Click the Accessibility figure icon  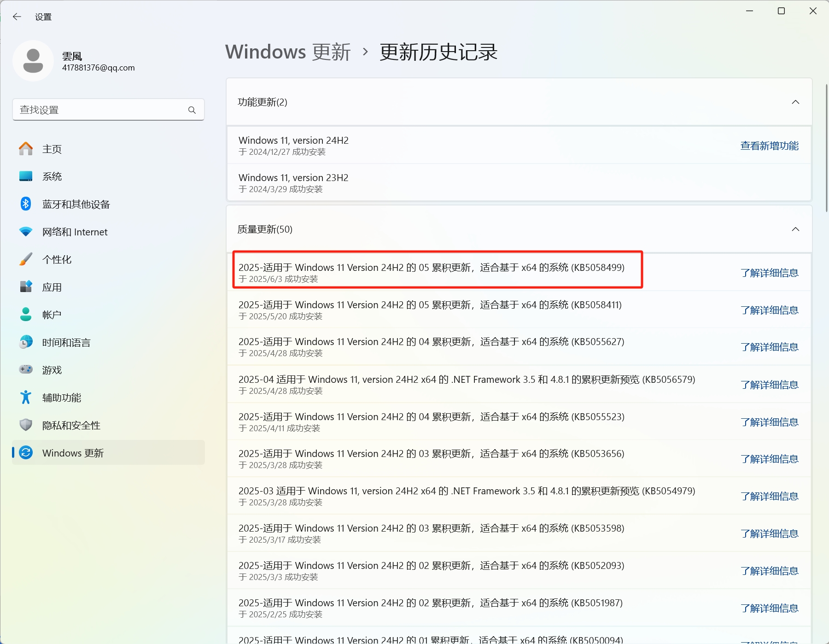click(x=26, y=397)
